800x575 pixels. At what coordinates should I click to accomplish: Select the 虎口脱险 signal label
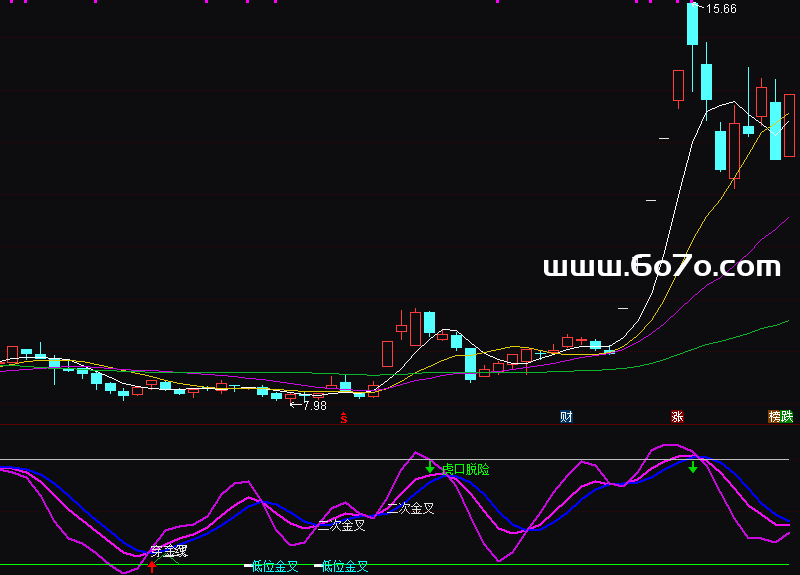point(466,468)
